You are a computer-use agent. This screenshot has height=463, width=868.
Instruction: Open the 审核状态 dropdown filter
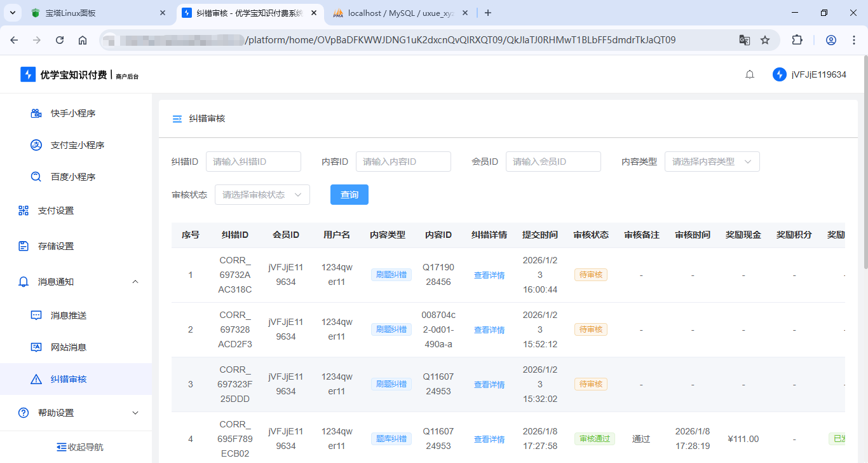(x=262, y=195)
